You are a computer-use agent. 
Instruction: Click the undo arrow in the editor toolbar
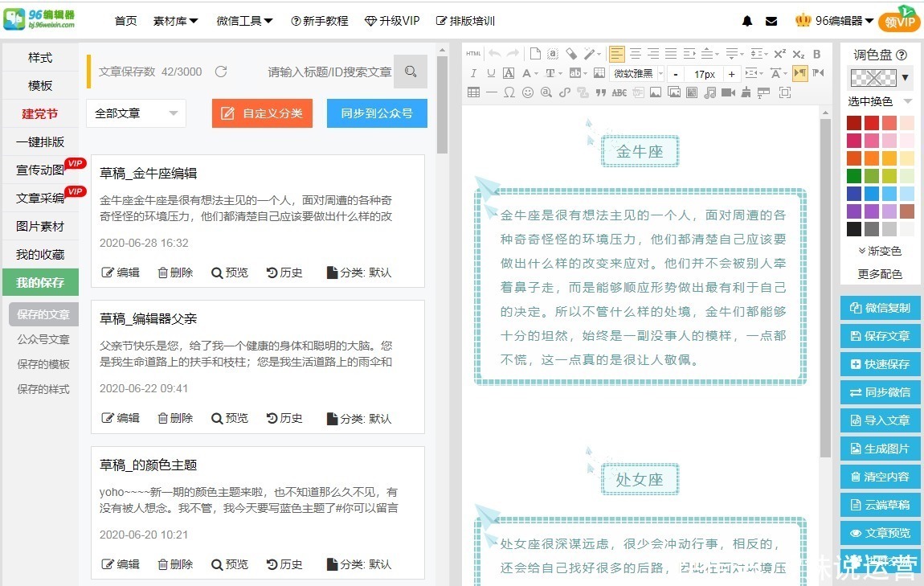click(494, 53)
